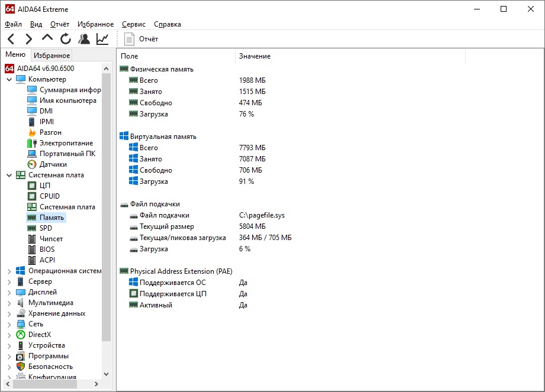Go forward with the right arrow toolbar icon

tap(29, 39)
